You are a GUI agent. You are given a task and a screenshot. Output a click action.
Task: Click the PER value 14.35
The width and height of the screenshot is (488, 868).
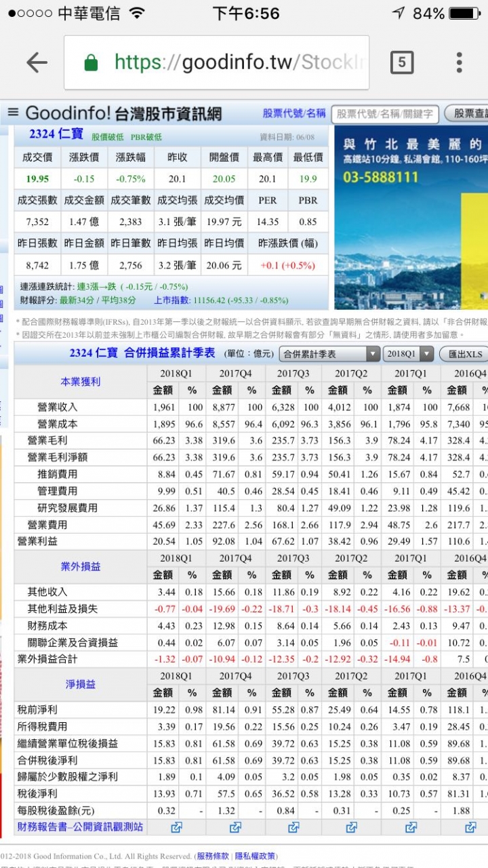pos(267,222)
